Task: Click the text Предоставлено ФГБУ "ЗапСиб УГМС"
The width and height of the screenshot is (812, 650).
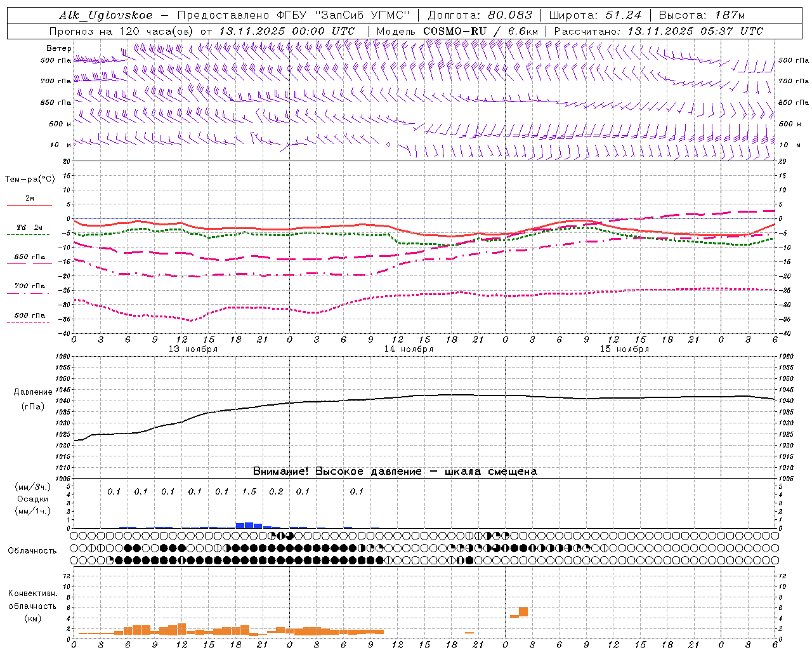Action: [294, 15]
